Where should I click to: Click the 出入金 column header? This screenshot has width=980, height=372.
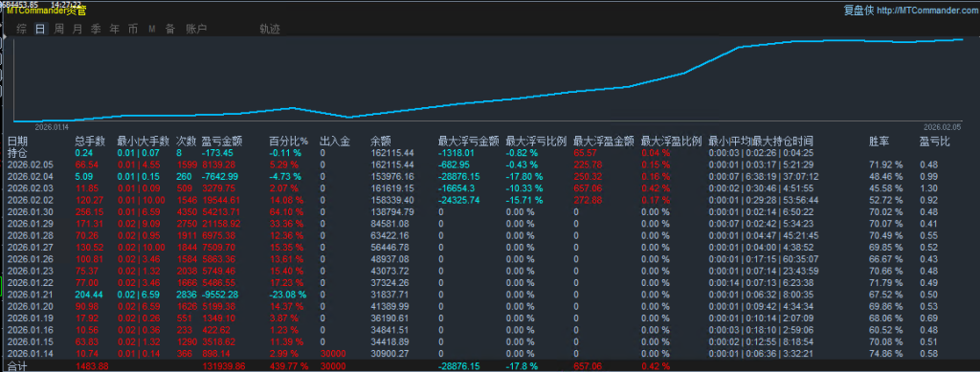334,142
